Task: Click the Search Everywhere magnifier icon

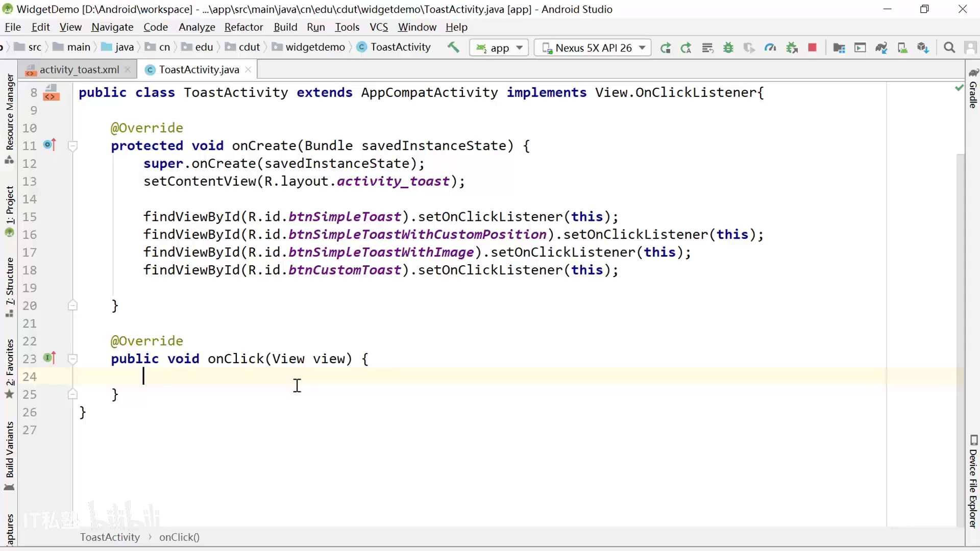Action: (x=949, y=47)
